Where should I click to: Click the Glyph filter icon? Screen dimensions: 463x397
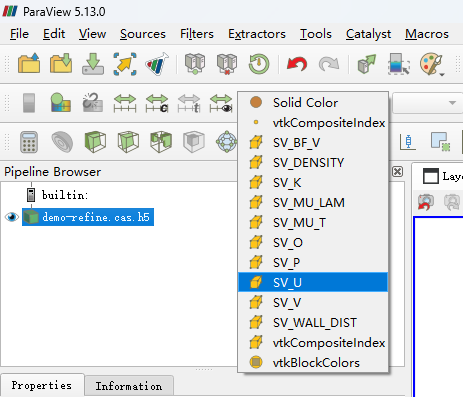227,142
